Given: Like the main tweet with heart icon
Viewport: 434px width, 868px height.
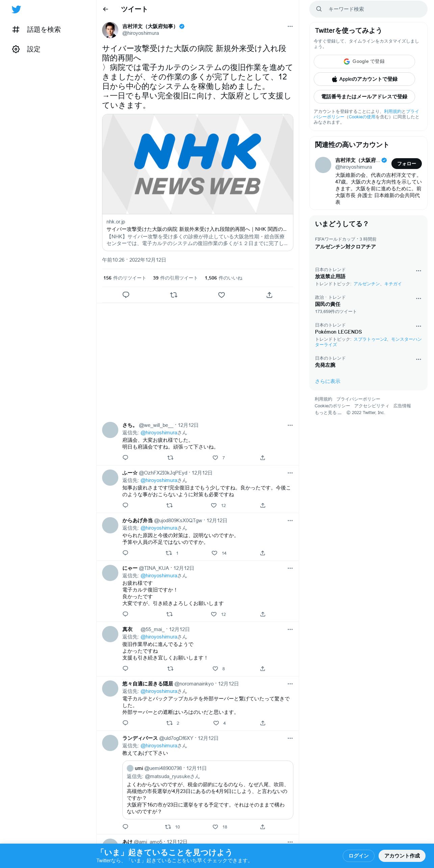Looking at the screenshot, I should point(221,295).
